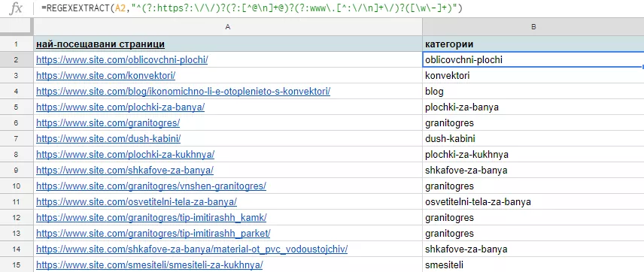The height and width of the screenshot is (272, 644).
Task: Select row header 6
Action: pos(16,123)
